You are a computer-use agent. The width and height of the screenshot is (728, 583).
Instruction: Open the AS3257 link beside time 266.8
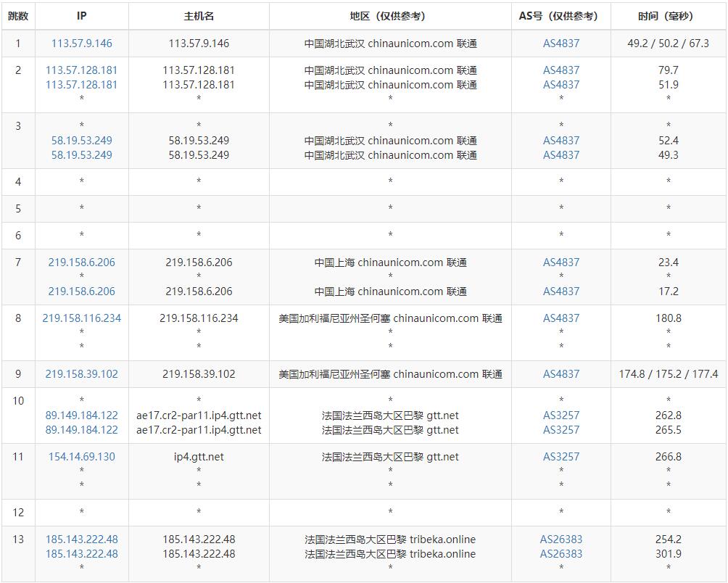pyautogui.click(x=561, y=457)
